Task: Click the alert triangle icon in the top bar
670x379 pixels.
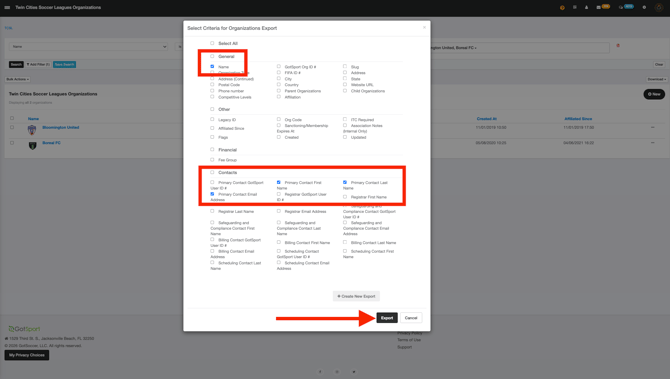Action: [586, 7]
